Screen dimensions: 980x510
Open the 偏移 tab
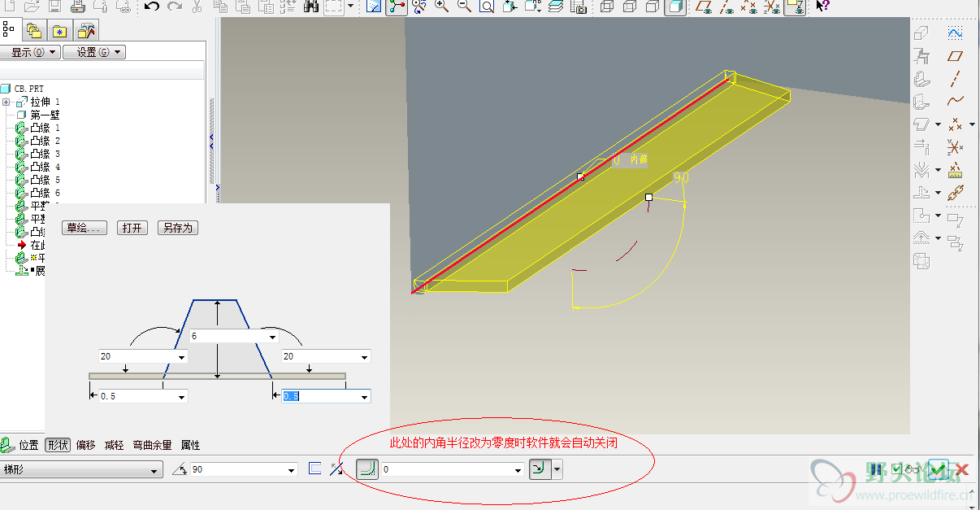click(85, 445)
